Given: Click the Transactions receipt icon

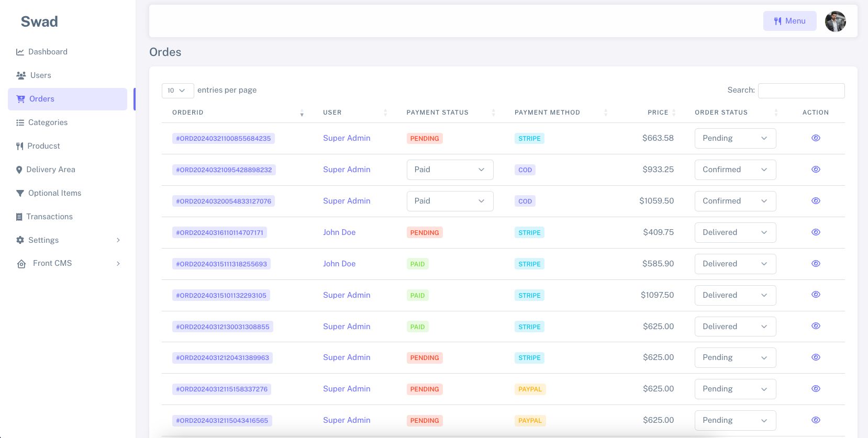Looking at the screenshot, I should pyautogui.click(x=19, y=217).
